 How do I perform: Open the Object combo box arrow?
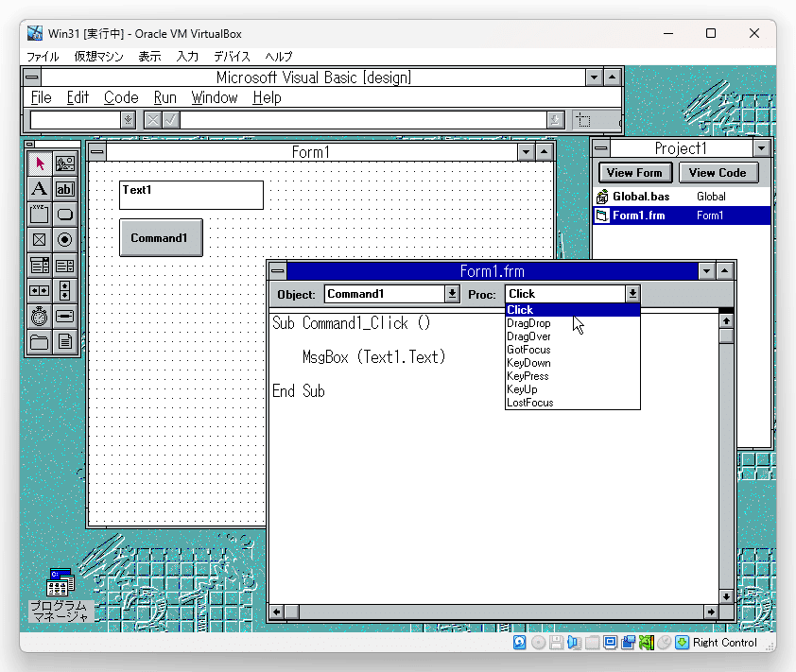[x=452, y=293]
